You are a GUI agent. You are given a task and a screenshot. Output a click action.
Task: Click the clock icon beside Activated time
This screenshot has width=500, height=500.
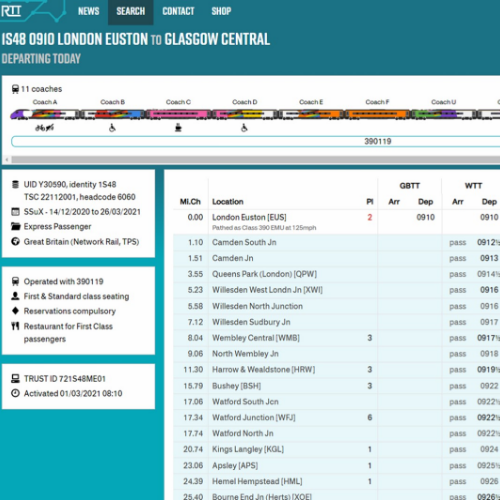[x=15, y=393]
